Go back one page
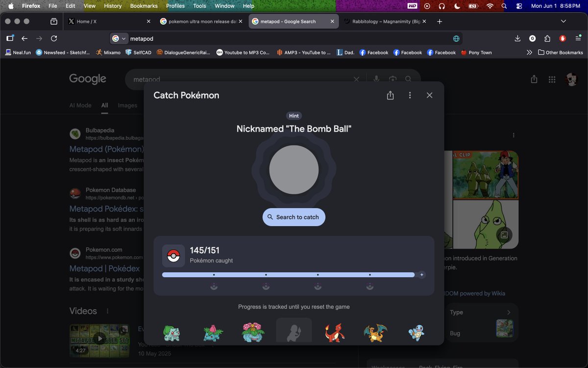Screen dimensions: 588x368 (24, 38)
